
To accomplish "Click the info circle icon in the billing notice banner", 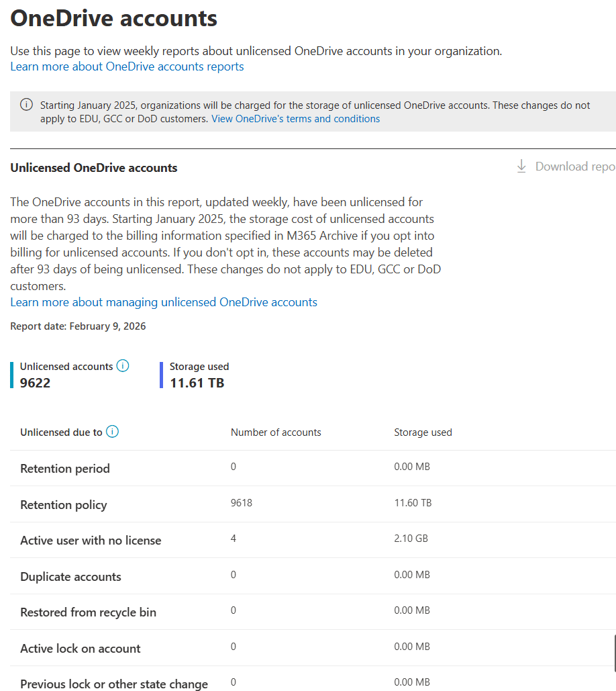I will [x=26, y=105].
